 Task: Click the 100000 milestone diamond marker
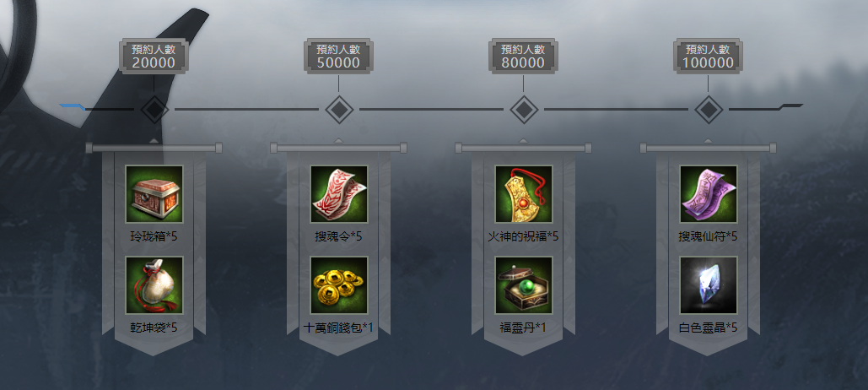(709, 109)
